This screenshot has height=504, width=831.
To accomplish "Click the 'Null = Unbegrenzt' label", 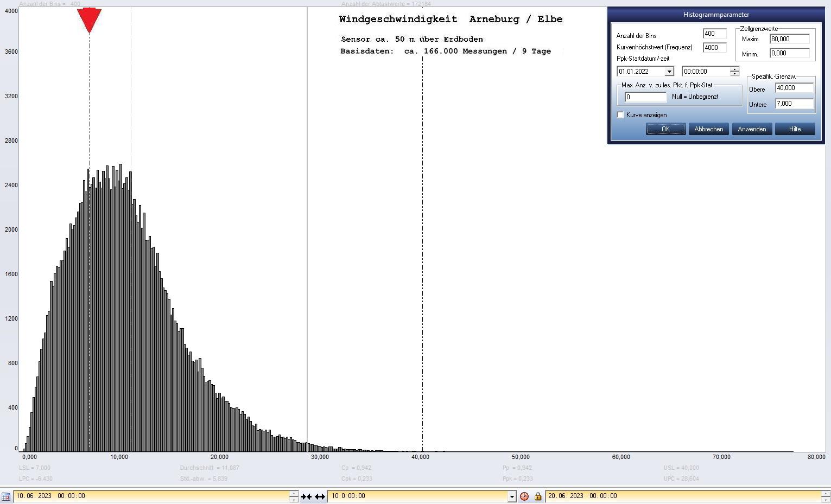I will [695, 97].
